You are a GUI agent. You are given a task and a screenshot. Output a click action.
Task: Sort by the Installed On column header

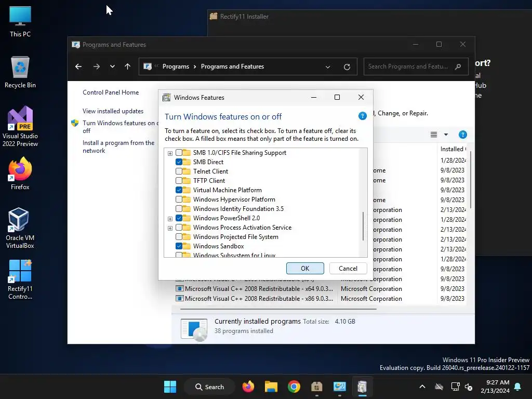click(x=453, y=149)
